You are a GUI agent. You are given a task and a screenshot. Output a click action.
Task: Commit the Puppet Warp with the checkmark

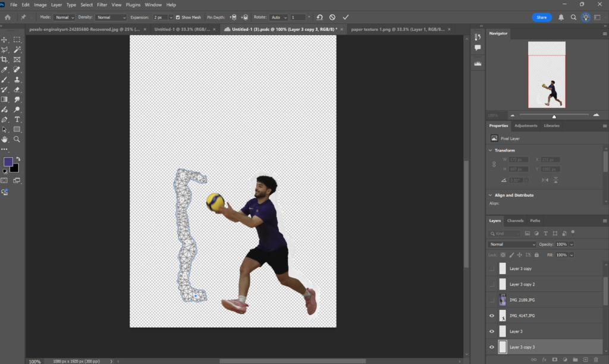point(346,17)
